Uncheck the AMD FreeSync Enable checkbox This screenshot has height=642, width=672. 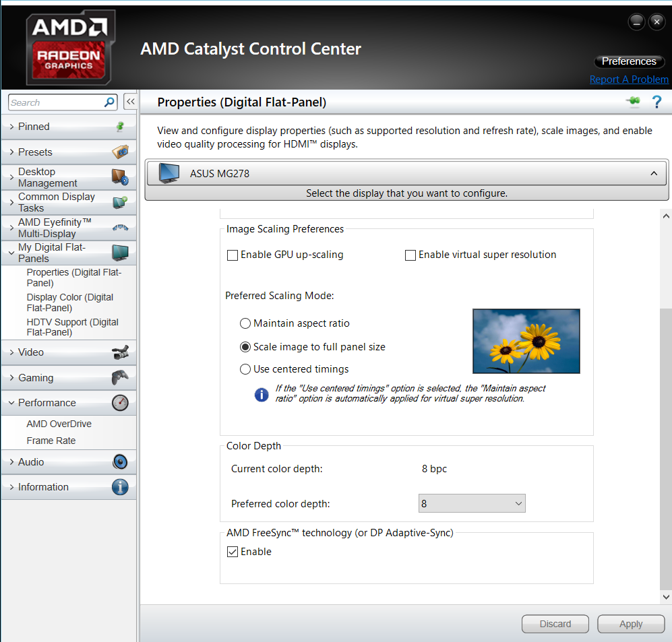pos(233,552)
